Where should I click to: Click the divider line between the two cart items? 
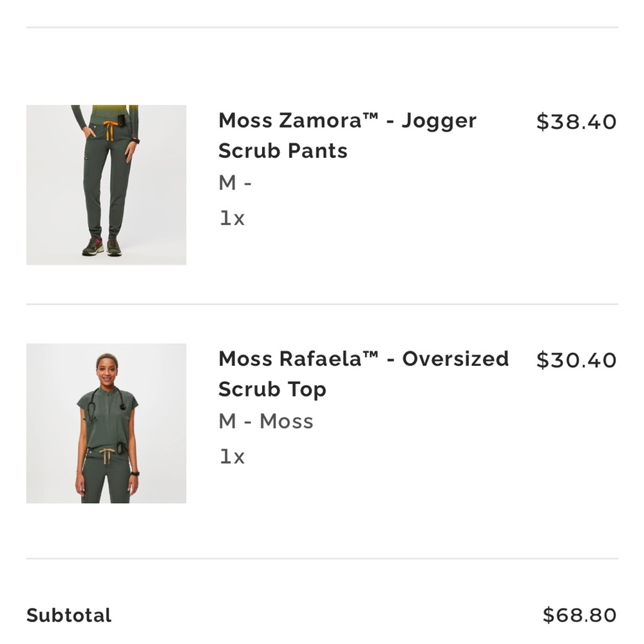[322, 304]
